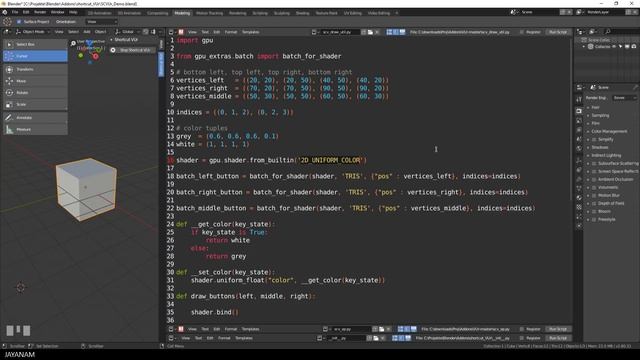Screen dimensions: 640x360
Task: Open the Orientation View dropdown
Action: tap(101, 22)
